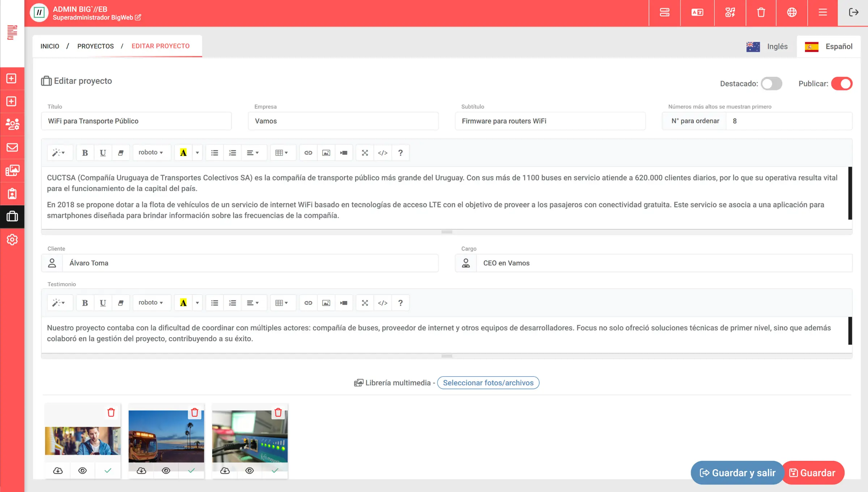Insert link in the description editor
Viewport: 868px width, 492px height.
tap(308, 153)
